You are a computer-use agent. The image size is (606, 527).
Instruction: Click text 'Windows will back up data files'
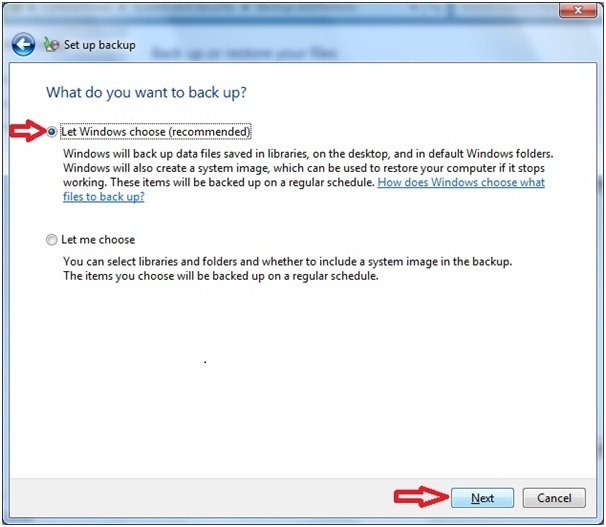[142, 154]
